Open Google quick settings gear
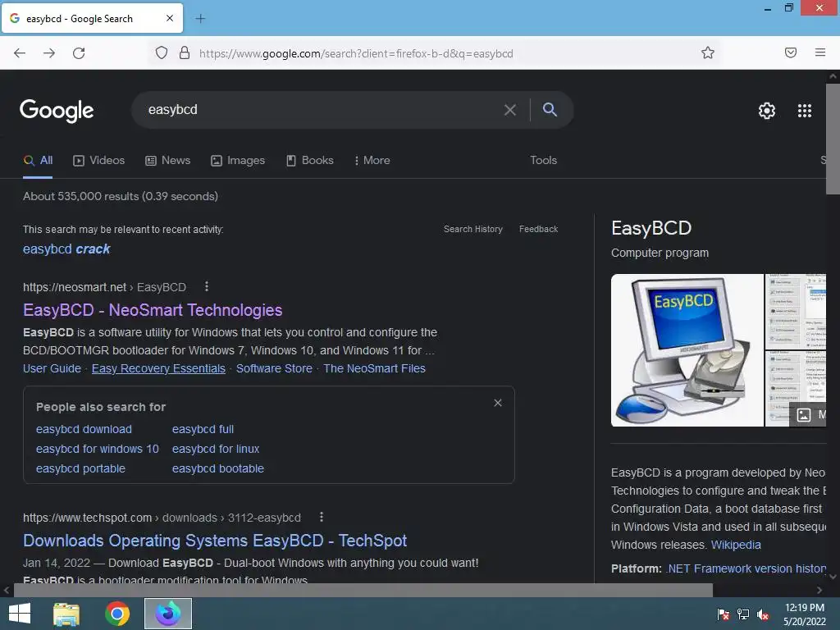This screenshot has width=840, height=630. pyautogui.click(x=767, y=111)
